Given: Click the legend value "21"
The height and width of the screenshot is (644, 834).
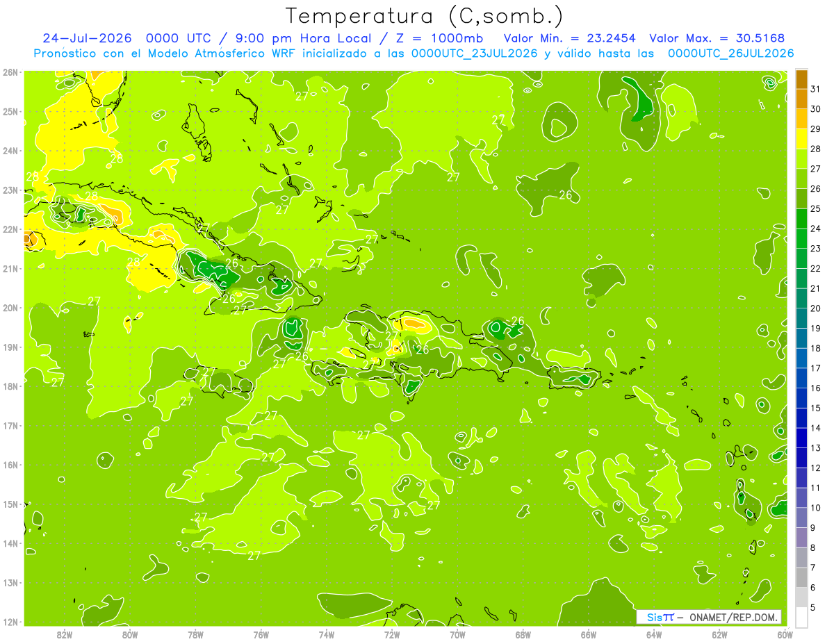Looking at the screenshot, I should click(816, 288).
